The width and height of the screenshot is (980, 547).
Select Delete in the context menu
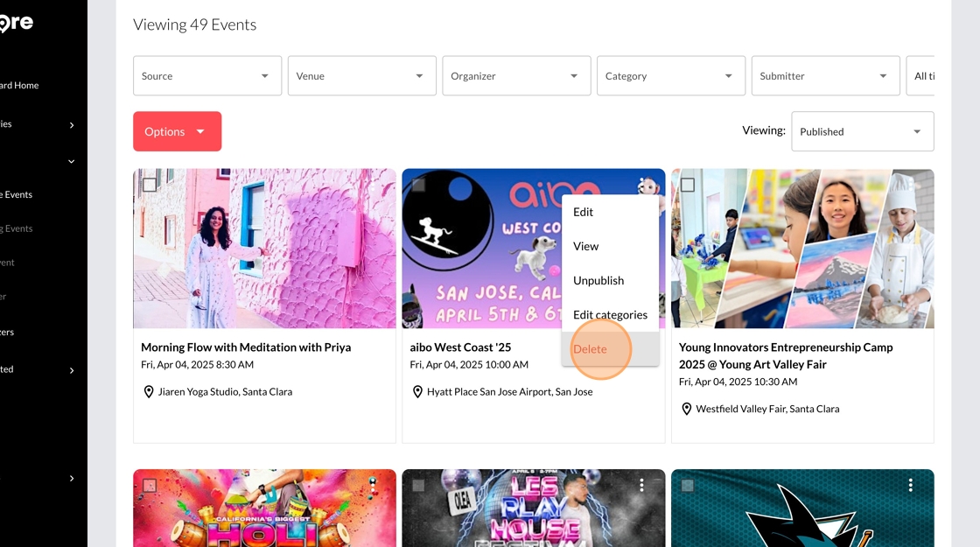click(x=610, y=349)
